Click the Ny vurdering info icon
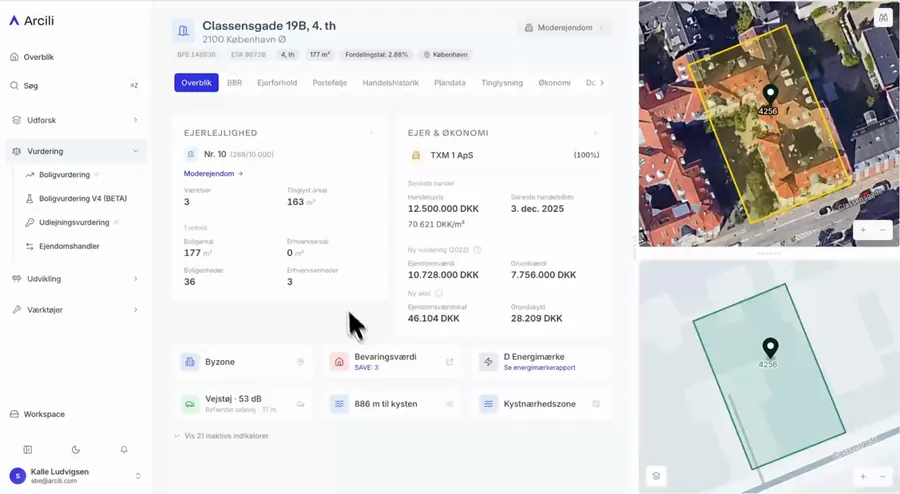The width and height of the screenshot is (900, 494). 477,250
